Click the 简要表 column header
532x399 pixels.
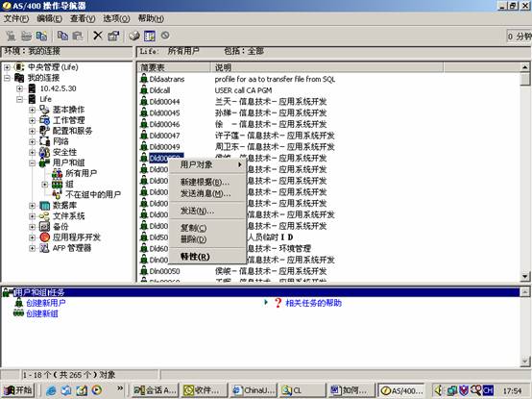(x=175, y=67)
